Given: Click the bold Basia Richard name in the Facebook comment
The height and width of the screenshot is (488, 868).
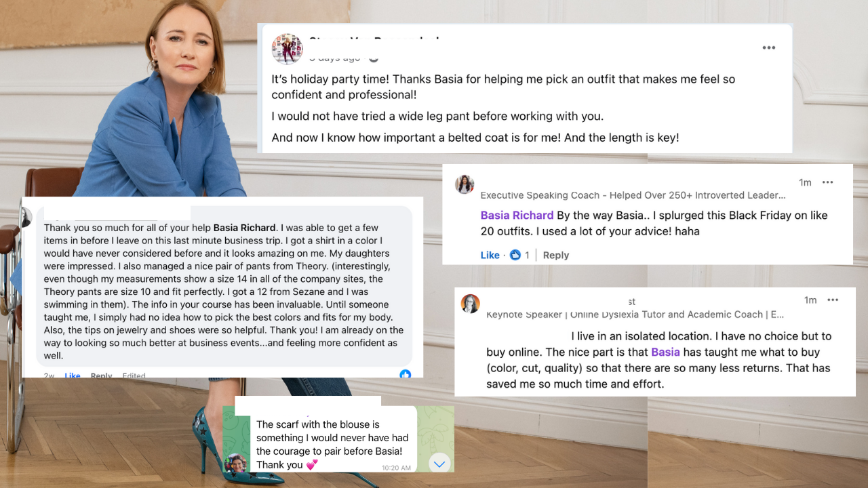Looking at the screenshot, I should 244,227.
